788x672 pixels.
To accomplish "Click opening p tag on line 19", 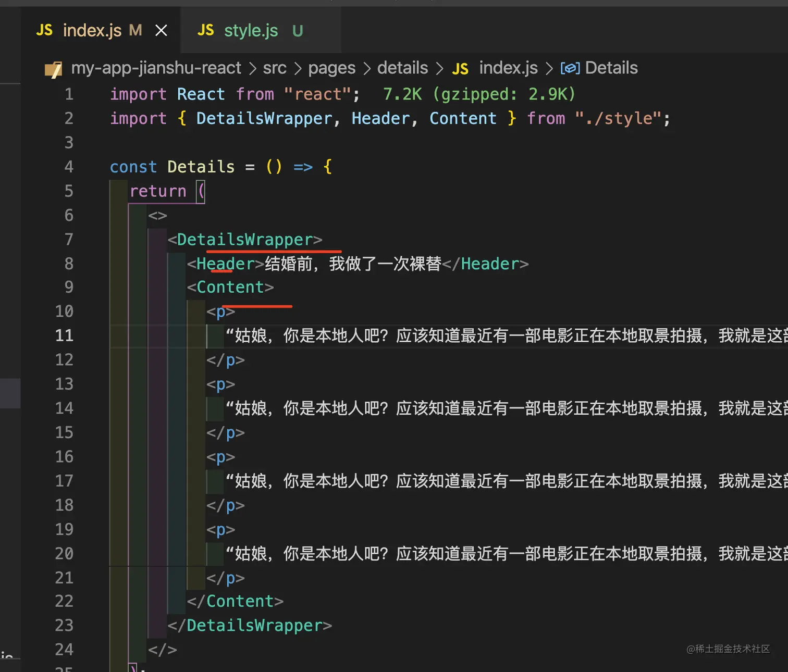I will click(x=220, y=530).
